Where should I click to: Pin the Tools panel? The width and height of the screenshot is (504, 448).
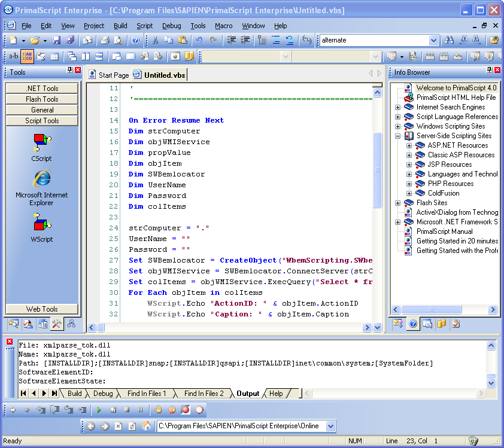(70, 70)
